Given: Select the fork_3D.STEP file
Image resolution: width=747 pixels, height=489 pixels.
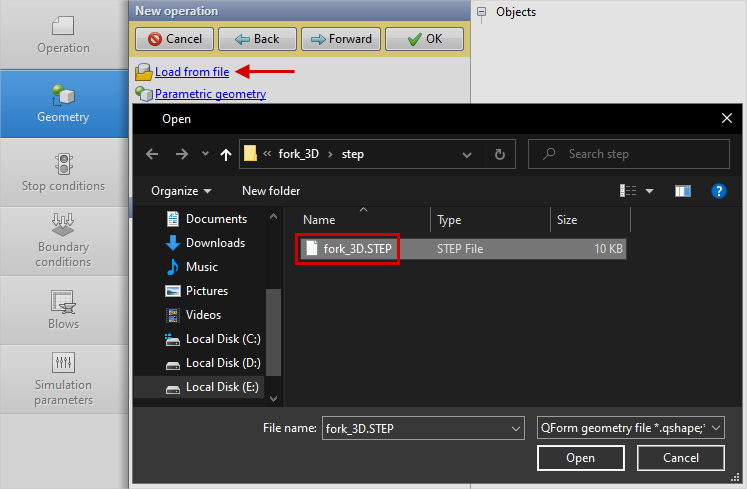Looking at the screenshot, I should [x=356, y=249].
